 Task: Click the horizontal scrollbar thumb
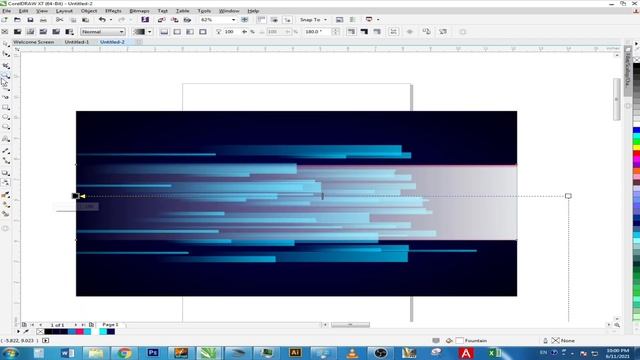(x=350, y=325)
